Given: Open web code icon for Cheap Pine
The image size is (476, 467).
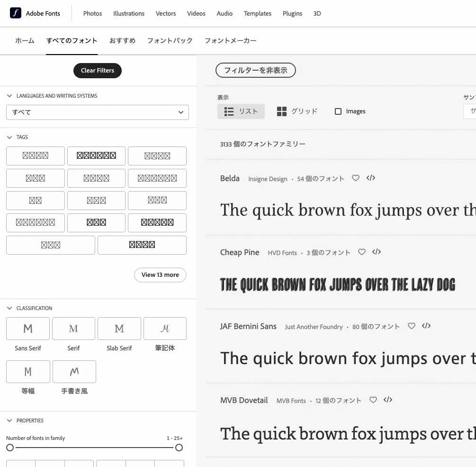Looking at the screenshot, I should click(377, 252).
